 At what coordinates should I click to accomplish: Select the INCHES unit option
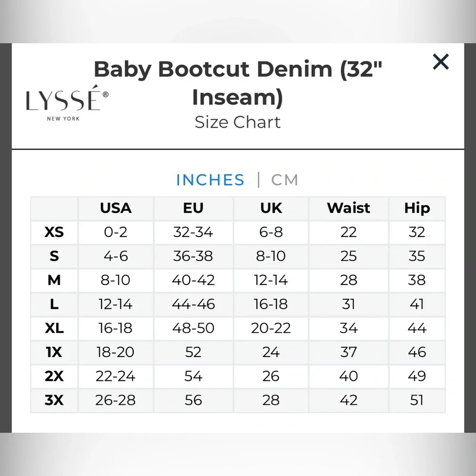point(210,180)
